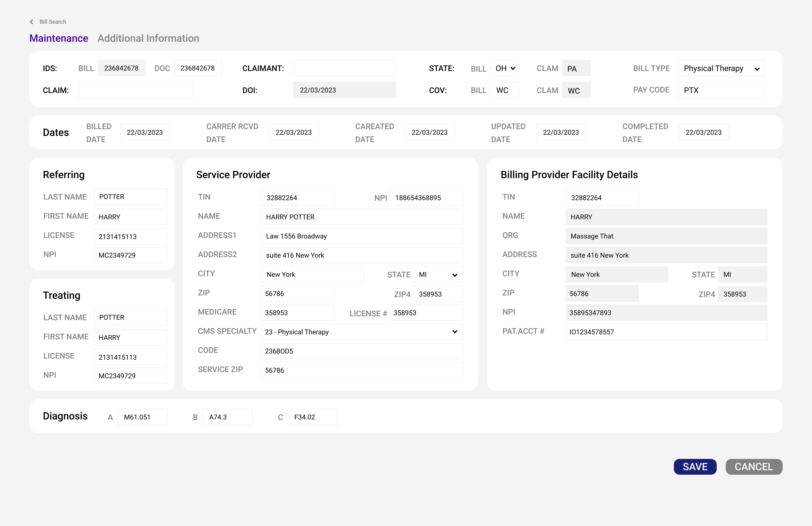Edit the MEDICARE field

click(x=297, y=313)
